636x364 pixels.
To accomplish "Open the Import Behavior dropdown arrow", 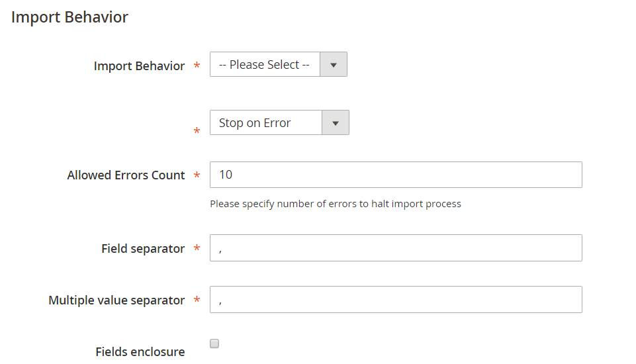I will coord(334,64).
